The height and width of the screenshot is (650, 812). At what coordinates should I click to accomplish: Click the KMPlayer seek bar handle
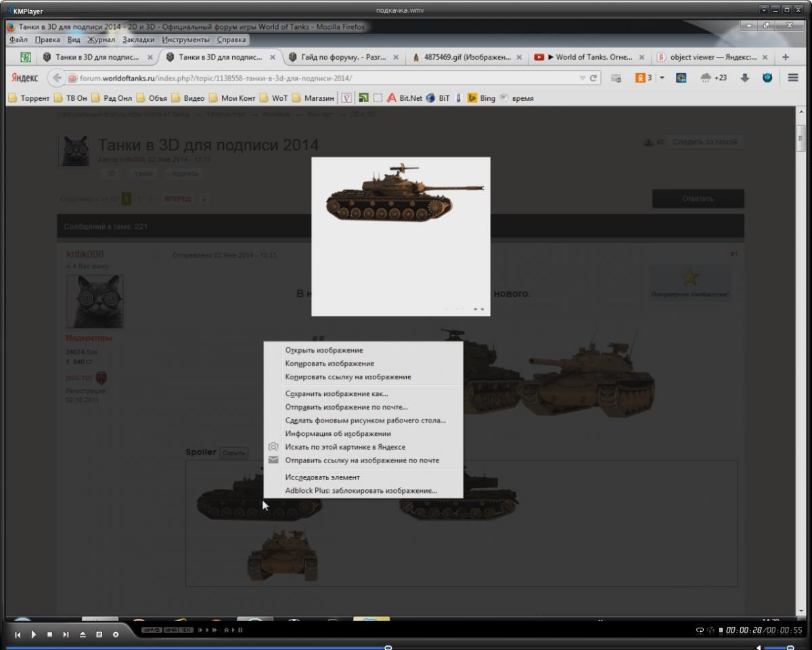[388, 647]
